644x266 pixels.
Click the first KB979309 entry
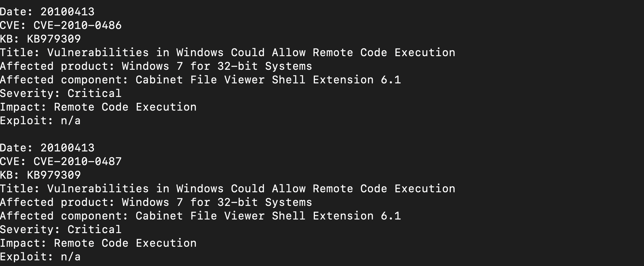54,39
